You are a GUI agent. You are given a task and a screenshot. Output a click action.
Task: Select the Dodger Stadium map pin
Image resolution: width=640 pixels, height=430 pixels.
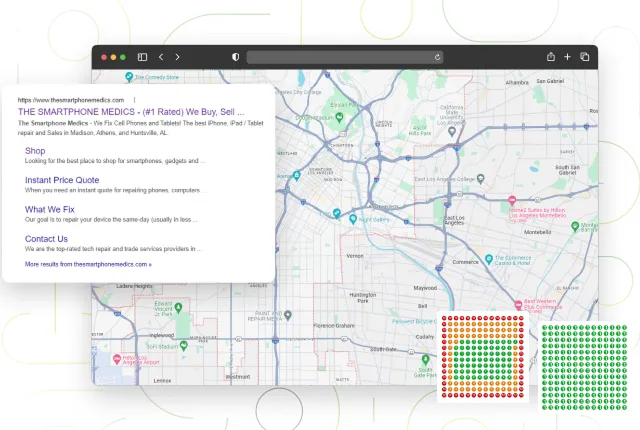[339, 118]
